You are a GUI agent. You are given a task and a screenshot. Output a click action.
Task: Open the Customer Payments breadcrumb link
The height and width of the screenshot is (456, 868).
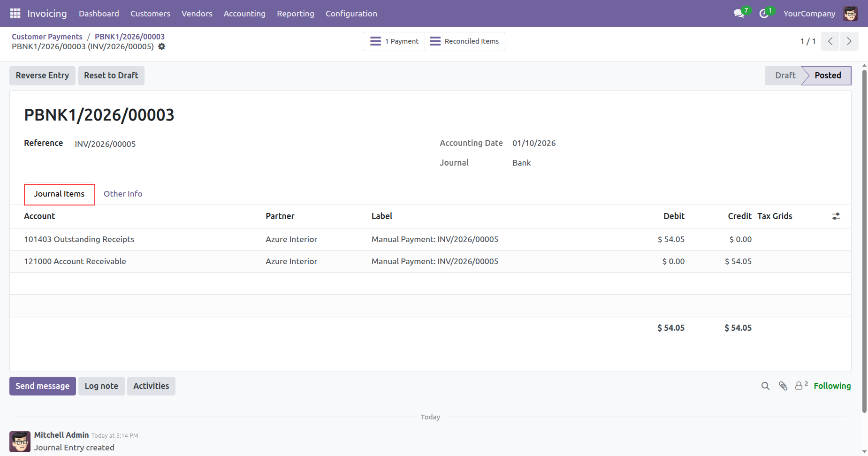click(x=47, y=37)
